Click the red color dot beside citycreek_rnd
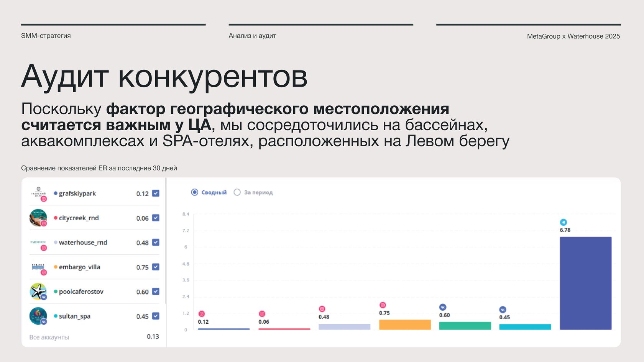644x362 pixels. point(56,218)
